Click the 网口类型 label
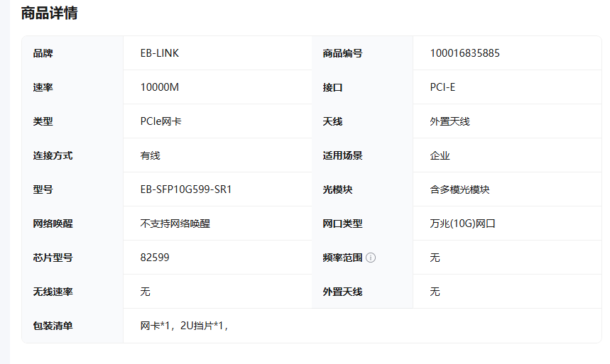The image size is (610, 364). click(342, 224)
